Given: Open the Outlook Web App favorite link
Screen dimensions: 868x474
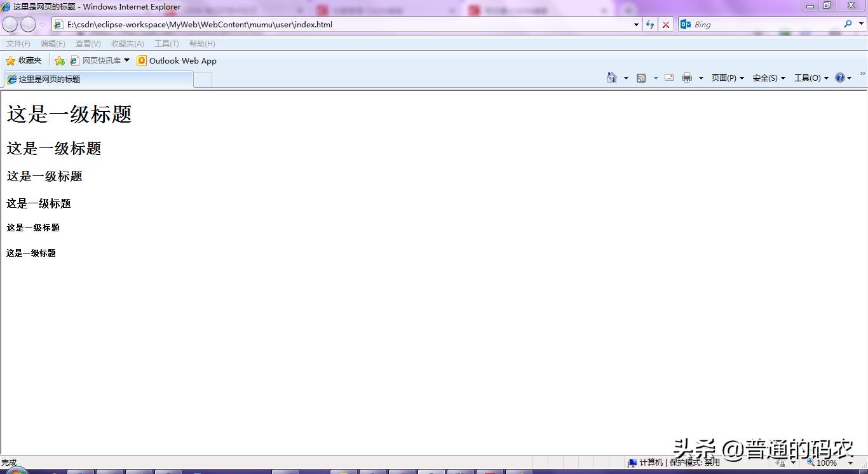Looking at the screenshot, I should (x=177, y=61).
